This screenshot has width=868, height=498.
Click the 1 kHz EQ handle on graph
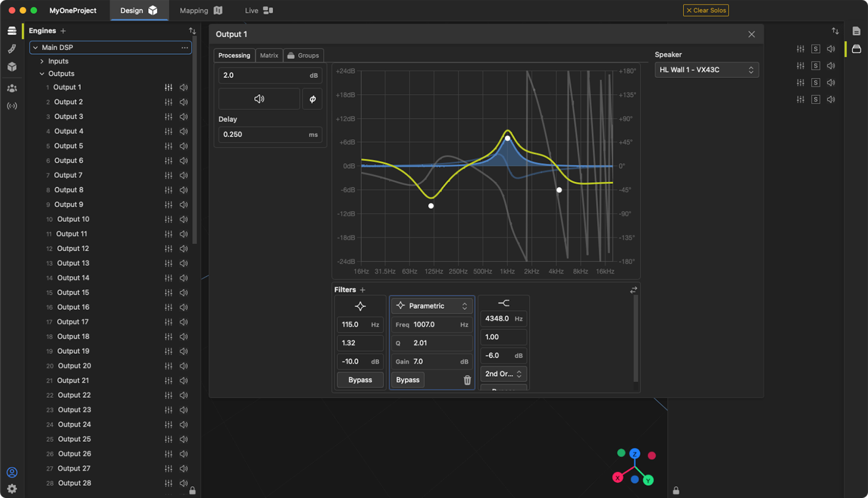point(508,138)
